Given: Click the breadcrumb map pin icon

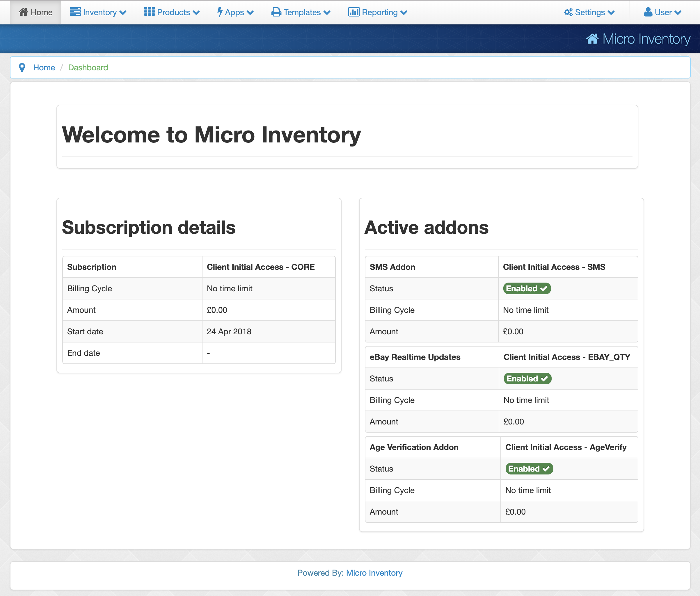Looking at the screenshot, I should (x=22, y=68).
